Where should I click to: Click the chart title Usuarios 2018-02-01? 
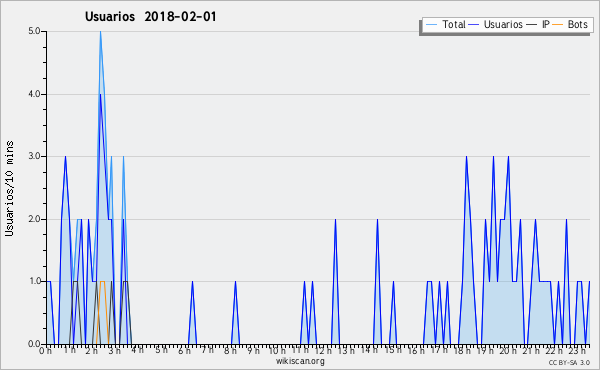click(x=151, y=17)
